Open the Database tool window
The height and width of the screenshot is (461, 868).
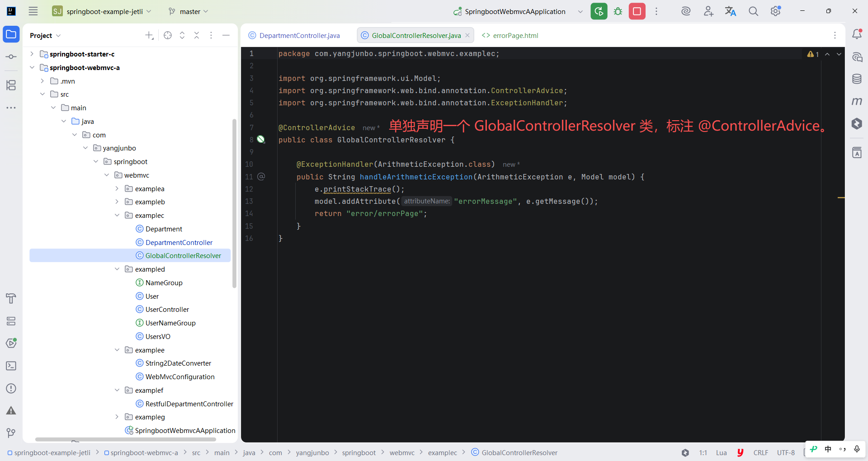point(857,79)
